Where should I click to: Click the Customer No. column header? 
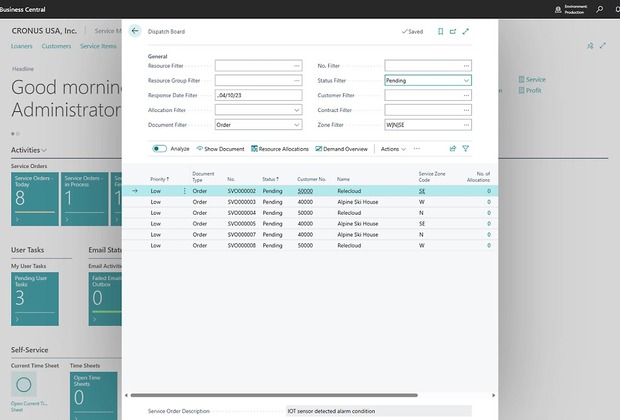(312, 179)
